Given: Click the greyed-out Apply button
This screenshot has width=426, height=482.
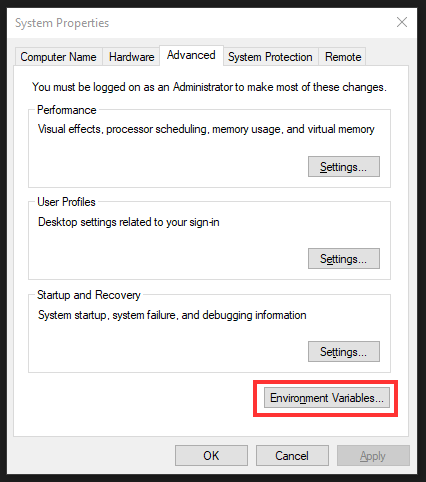Looking at the screenshot, I should click(373, 455).
